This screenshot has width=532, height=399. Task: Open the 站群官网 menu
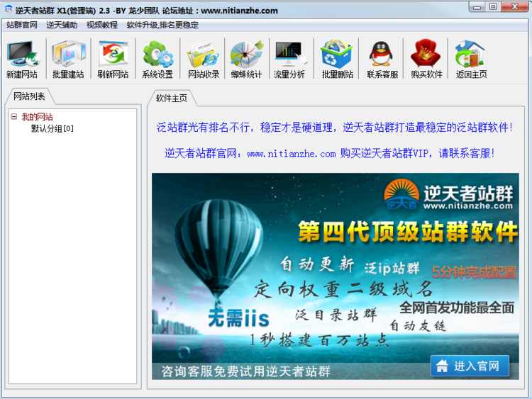22,25
